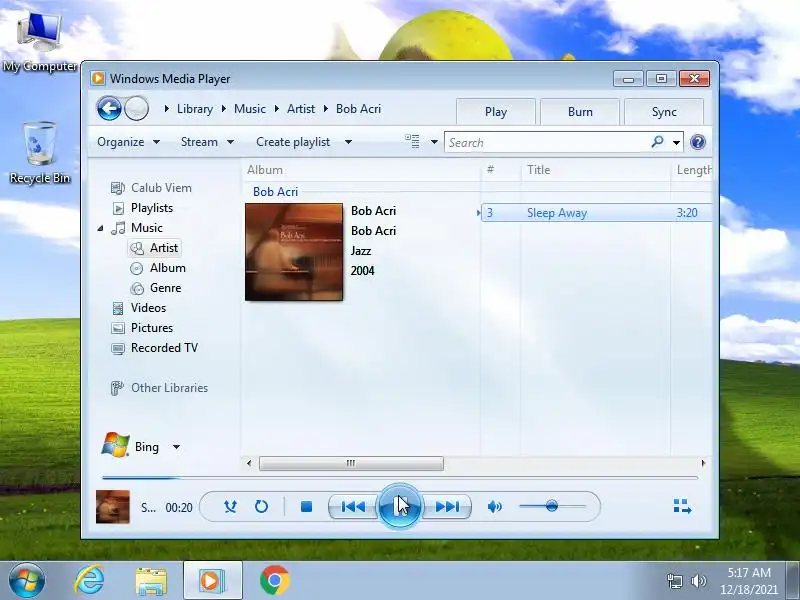Open the Bing dropdown arrow
The image size is (800, 600).
tap(177, 447)
